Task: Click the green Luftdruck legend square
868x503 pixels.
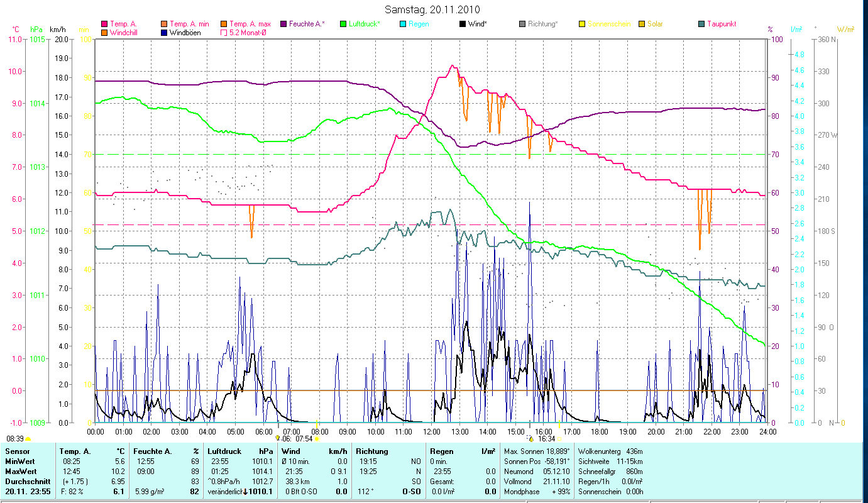Action: (x=343, y=25)
